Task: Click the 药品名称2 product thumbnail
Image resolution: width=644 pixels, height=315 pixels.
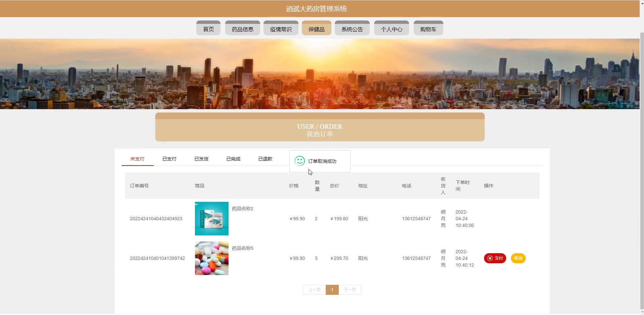Action: pos(211,219)
